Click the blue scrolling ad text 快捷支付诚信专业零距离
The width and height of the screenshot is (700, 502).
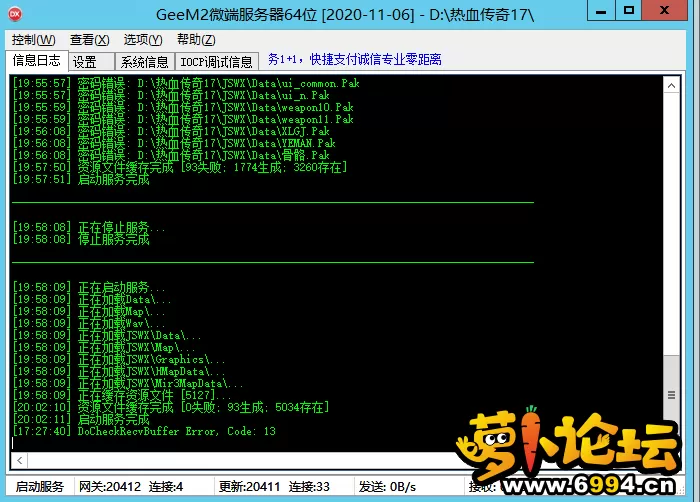click(376, 59)
